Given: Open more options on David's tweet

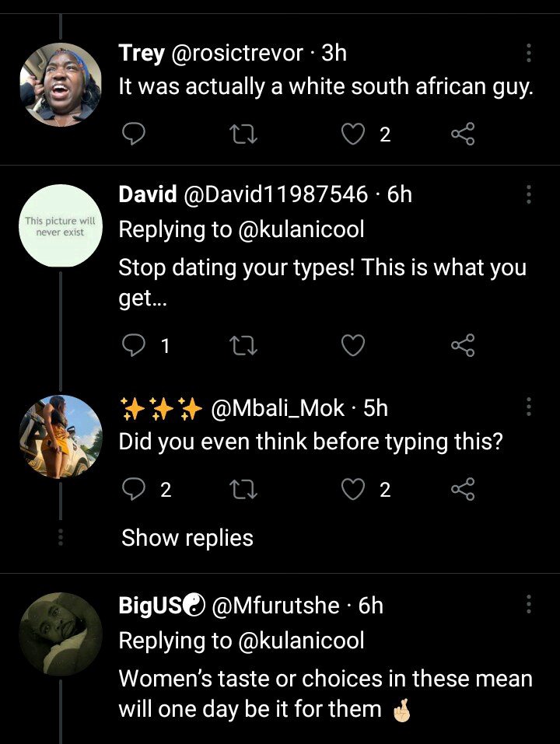Looking at the screenshot, I should point(528,194).
